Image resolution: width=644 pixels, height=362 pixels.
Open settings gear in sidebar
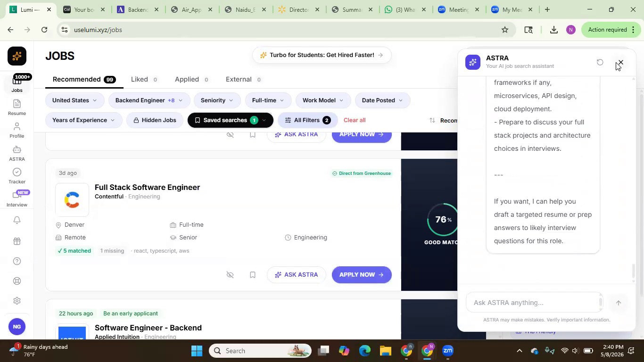17,301
